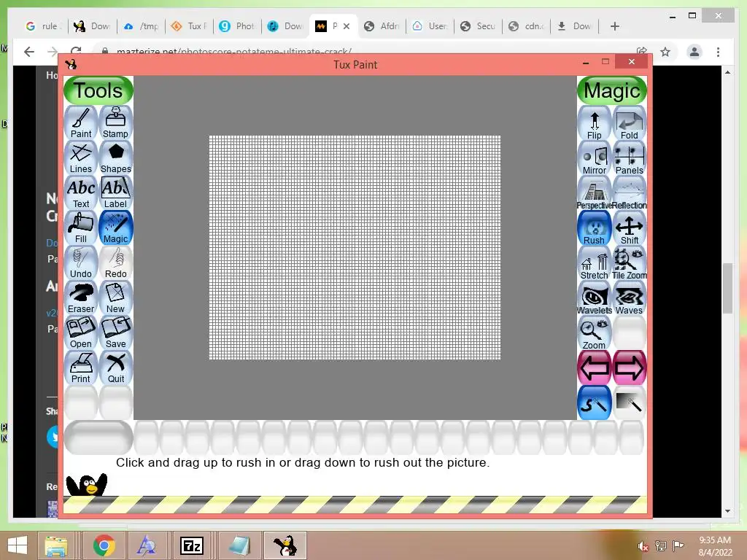Select the Fold magic effect
Image resolution: width=747 pixels, height=560 pixels.
pos(630,124)
